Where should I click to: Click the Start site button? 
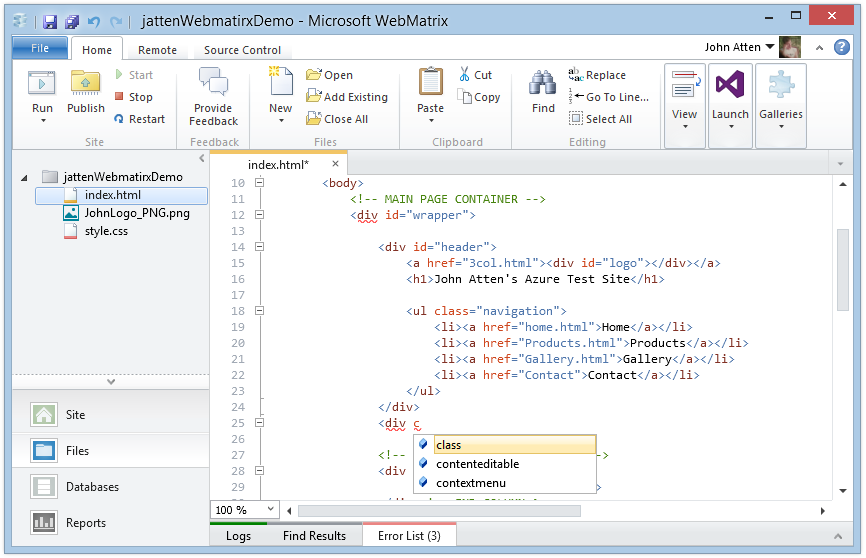[x=134, y=75]
